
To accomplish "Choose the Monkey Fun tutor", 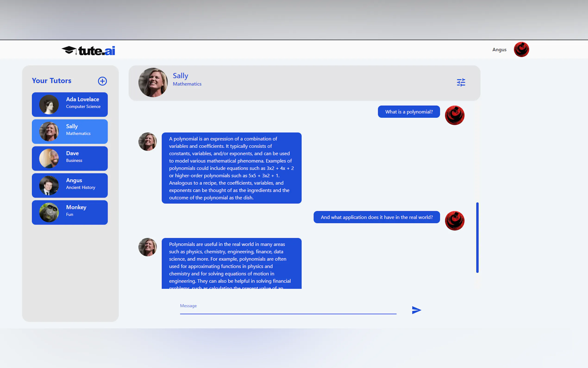I will [70, 213].
